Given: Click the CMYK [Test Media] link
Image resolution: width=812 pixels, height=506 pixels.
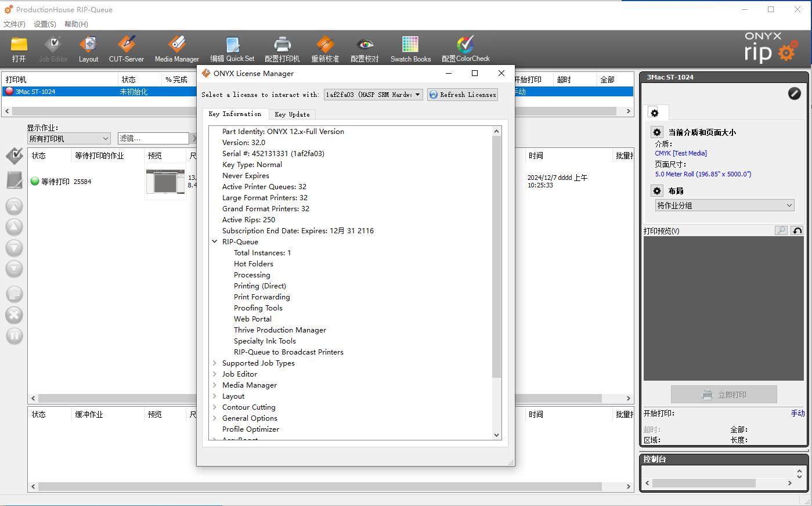Looking at the screenshot, I should (681, 153).
